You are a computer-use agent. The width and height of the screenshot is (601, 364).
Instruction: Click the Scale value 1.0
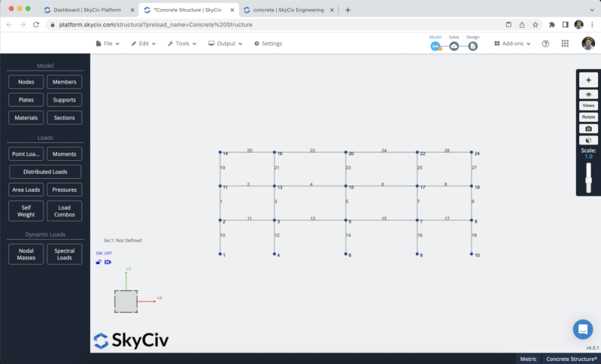click(x=588, y=156)
